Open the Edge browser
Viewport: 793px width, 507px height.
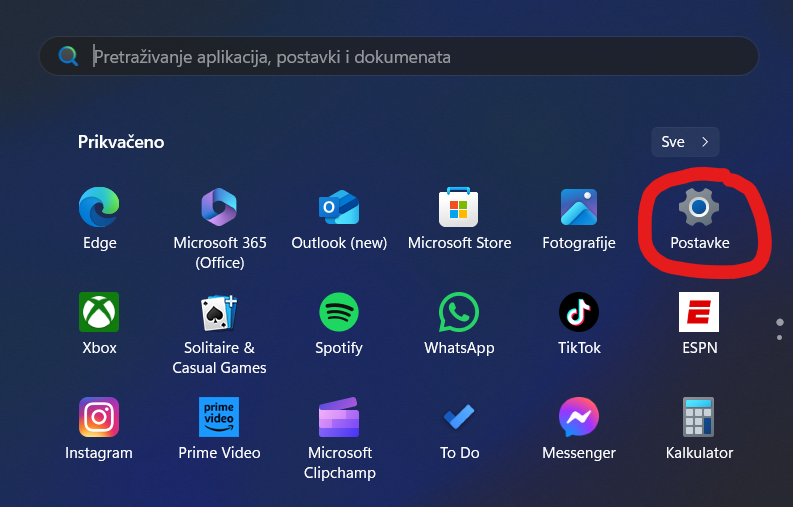coord(99,207)
